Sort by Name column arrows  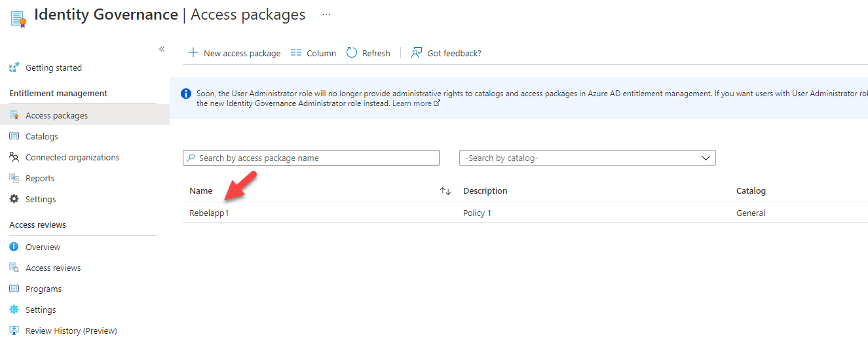tap(445, 191)
